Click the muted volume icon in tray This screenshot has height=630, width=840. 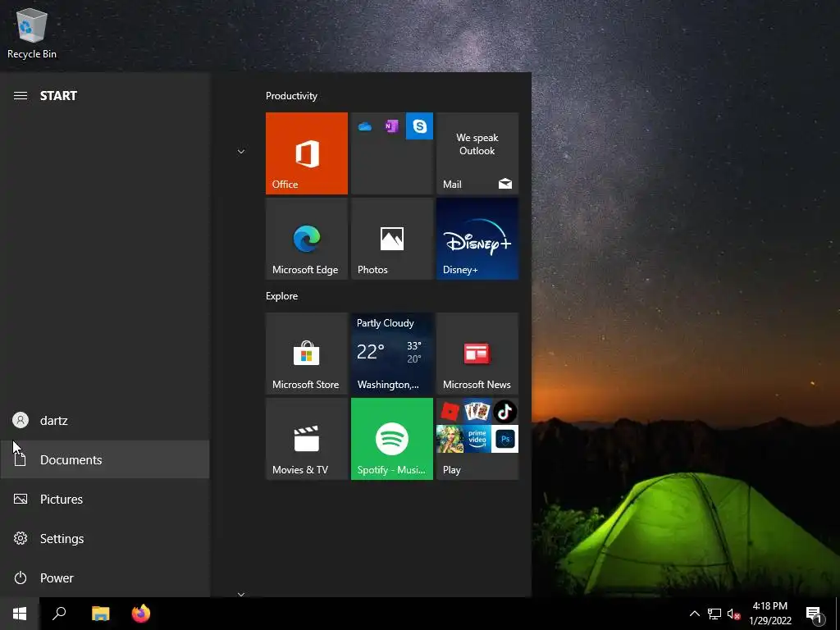click(733, 614)
